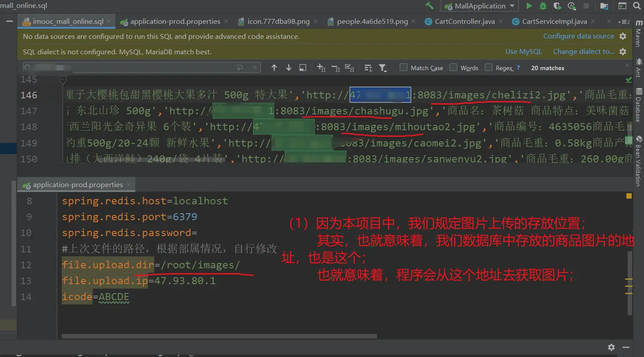
Task: Run MallApplication with coverage
Action: tap(558, 6)
